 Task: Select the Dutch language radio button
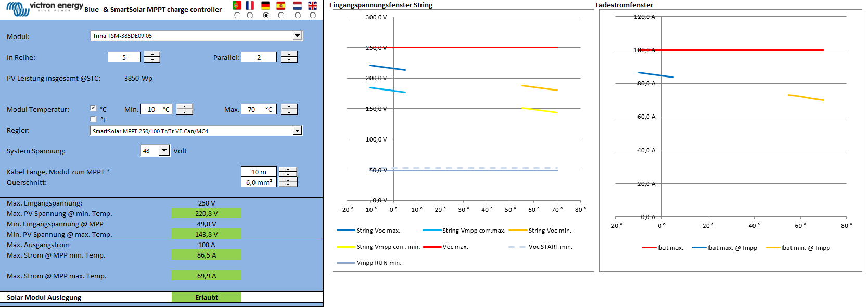point(298,15)
